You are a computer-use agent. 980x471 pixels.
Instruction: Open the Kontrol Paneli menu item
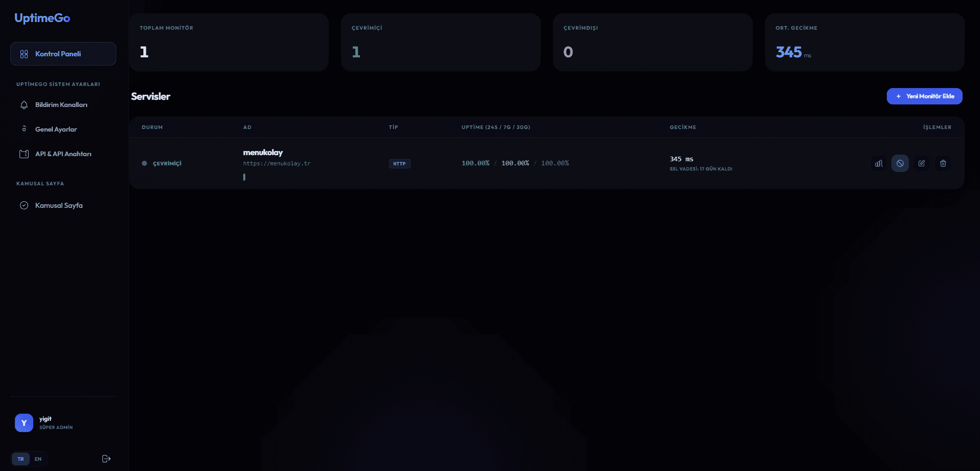coord(63,54)
